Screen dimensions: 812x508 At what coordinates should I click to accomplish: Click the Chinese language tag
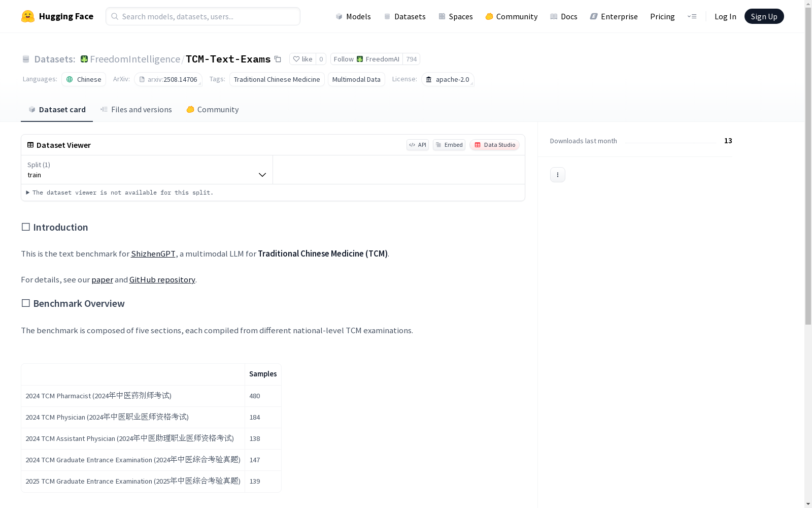[x=84, y=79]
